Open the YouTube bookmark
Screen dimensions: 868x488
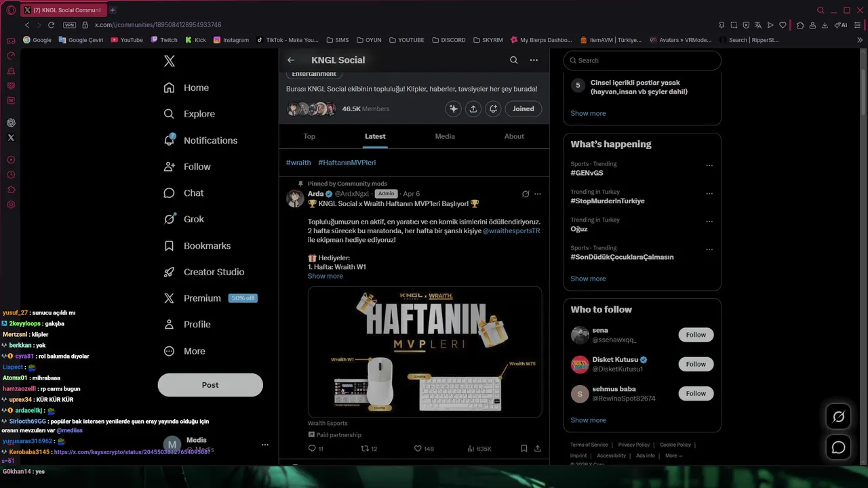tap(126, 40)
